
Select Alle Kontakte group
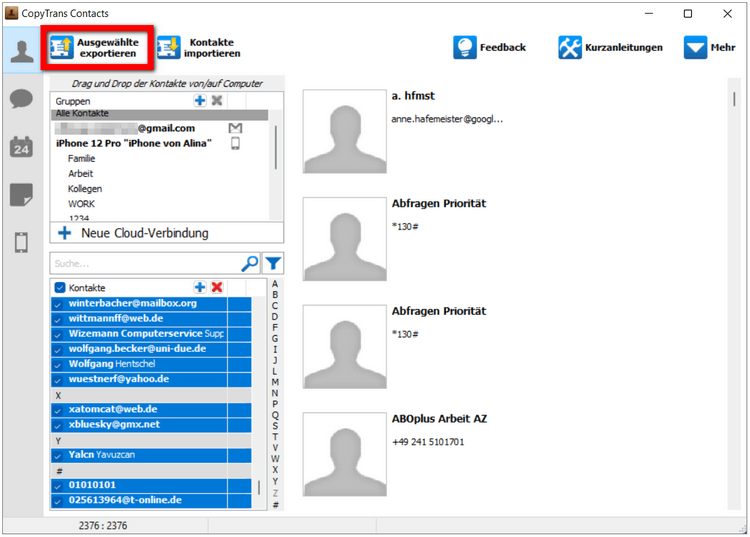pyautogui.click(x=159, y=114)
